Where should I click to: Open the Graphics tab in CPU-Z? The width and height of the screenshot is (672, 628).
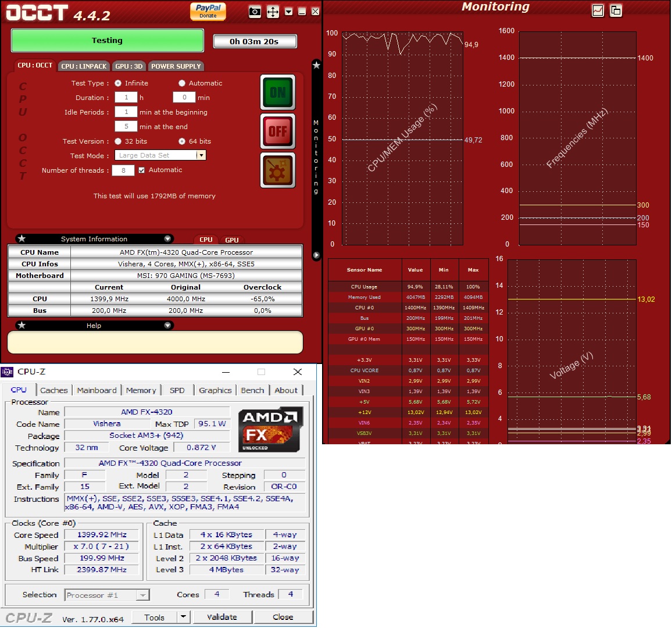coord(215,390)
